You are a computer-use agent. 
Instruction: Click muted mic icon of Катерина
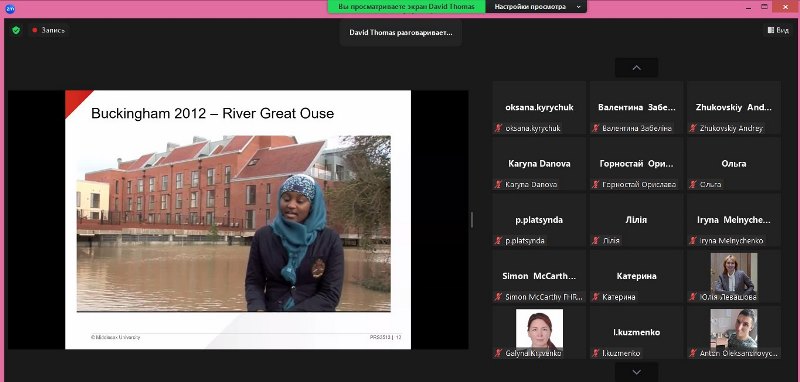(595, 296)
